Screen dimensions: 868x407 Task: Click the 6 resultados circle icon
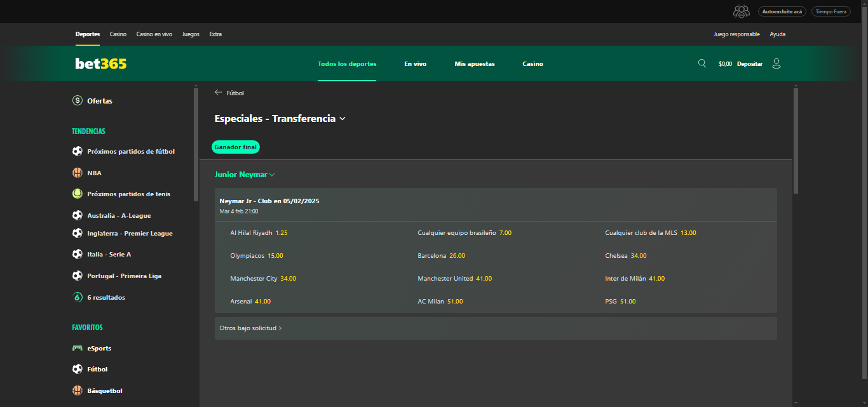pos(78,297)
